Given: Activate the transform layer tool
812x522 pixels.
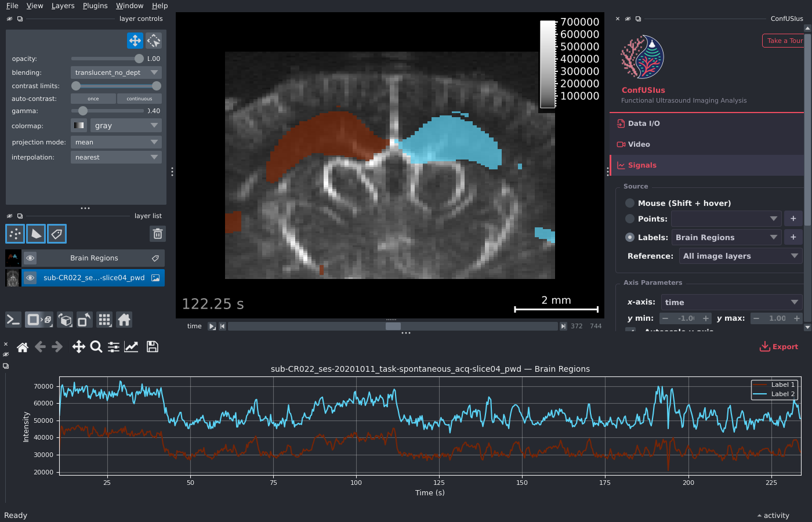Looking at the screenshot, I should (154, 41).
